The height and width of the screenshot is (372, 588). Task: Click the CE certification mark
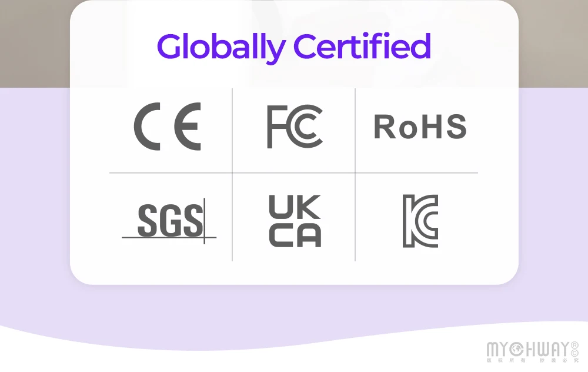point(168,127)
